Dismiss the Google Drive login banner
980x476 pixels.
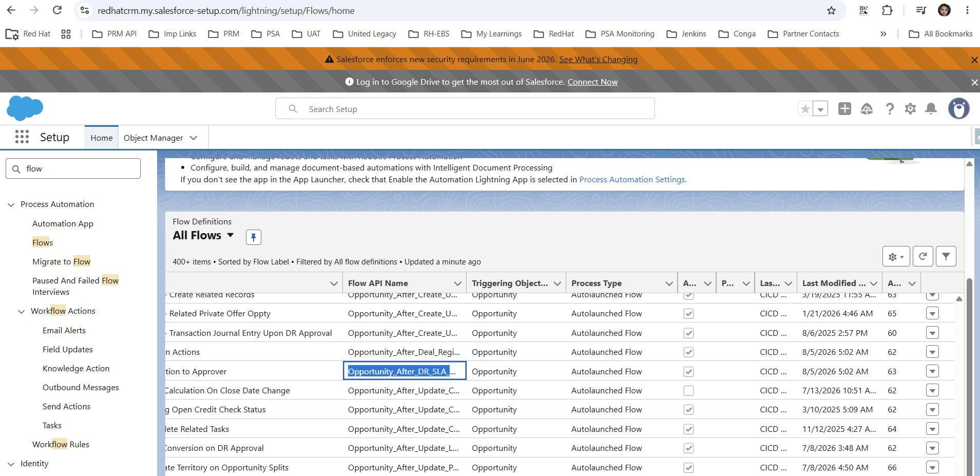tap(974, 82)
